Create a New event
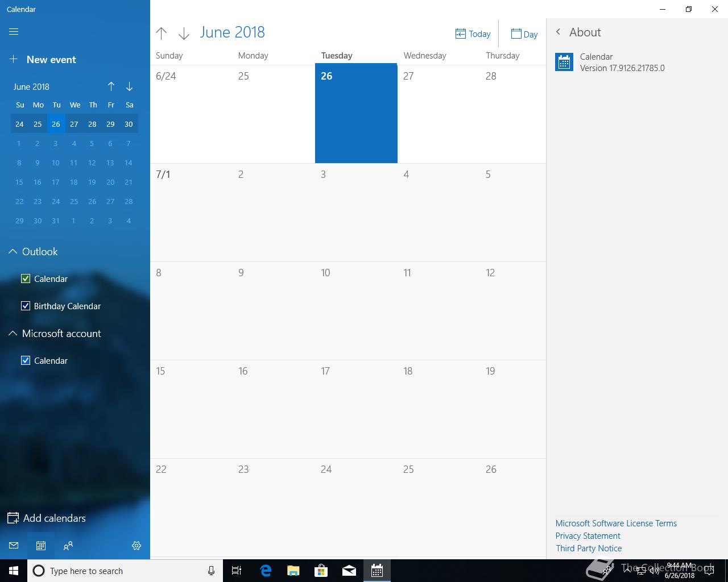The image size is (728, 582). click(x=43, y=60)
